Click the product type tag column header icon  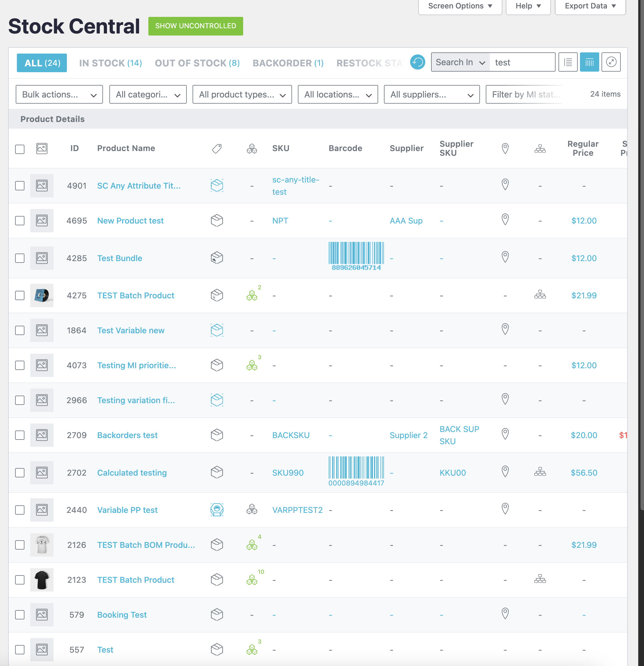click(217, 148)
